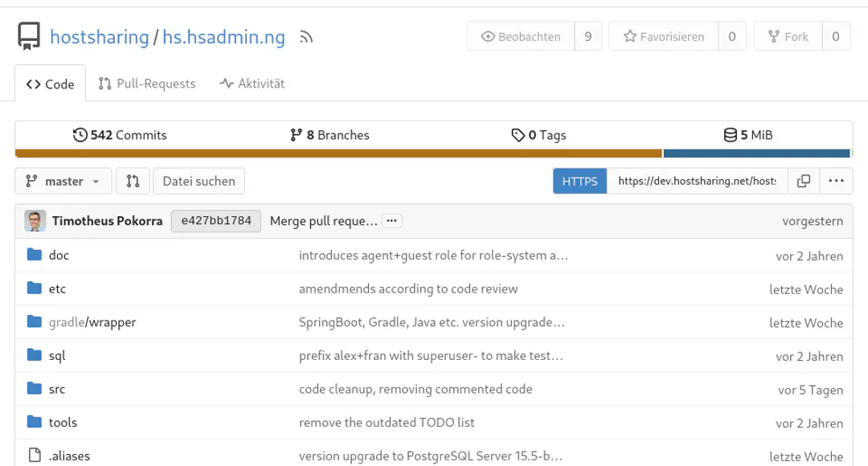This screenshot has height=466, width=868.
Task: Open the repository RSS feed icon
Action: tap(306, 37)
